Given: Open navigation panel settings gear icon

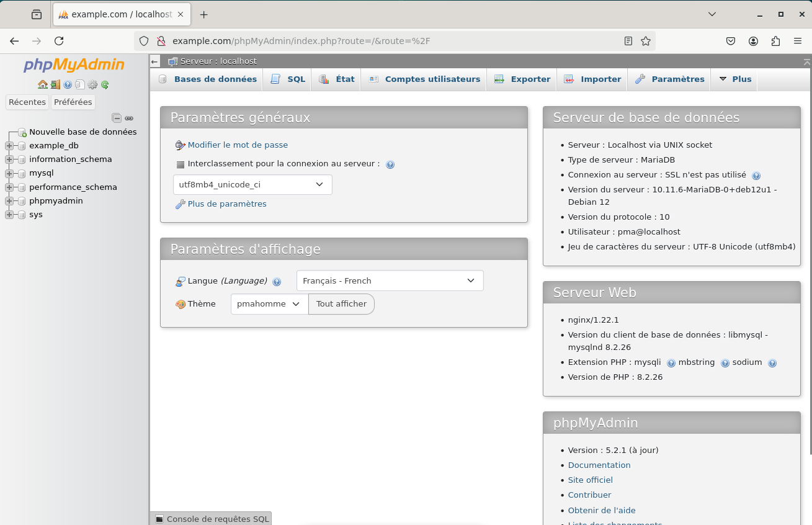Looking at the screenshot, I should pos(92,84).
